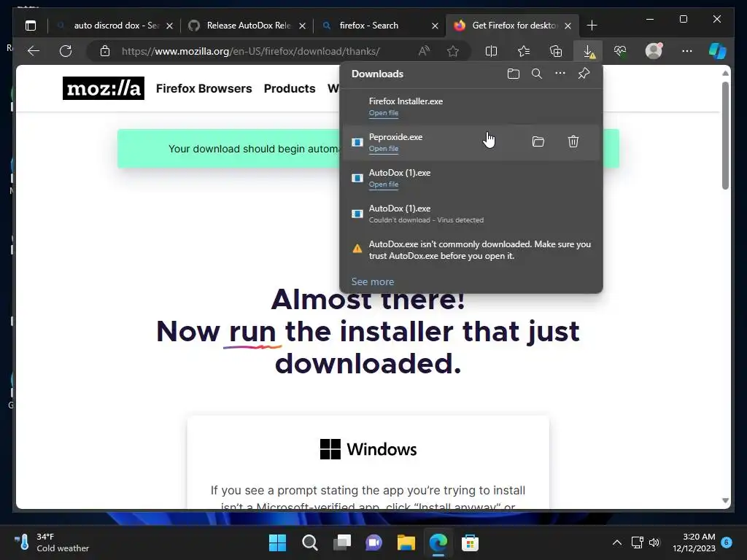The height and width of the screenshot is (560, 747).
Task: Open the notification count badge
Action: (727, 542)
